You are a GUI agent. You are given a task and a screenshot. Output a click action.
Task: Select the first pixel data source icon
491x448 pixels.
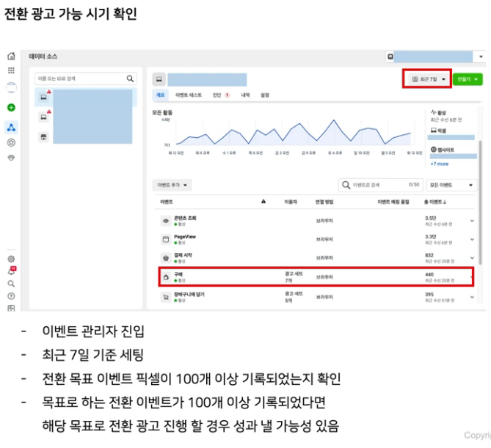pos(44,97)
